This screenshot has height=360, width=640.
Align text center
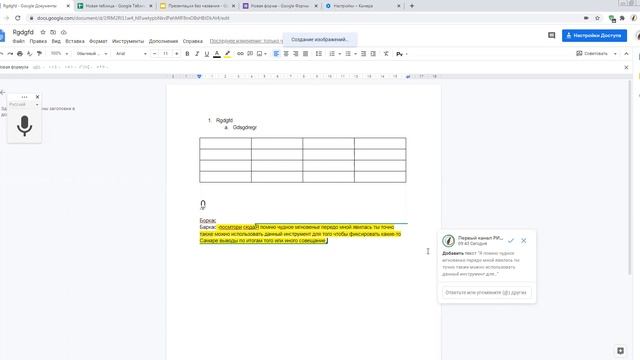click(x=286, y=54)
